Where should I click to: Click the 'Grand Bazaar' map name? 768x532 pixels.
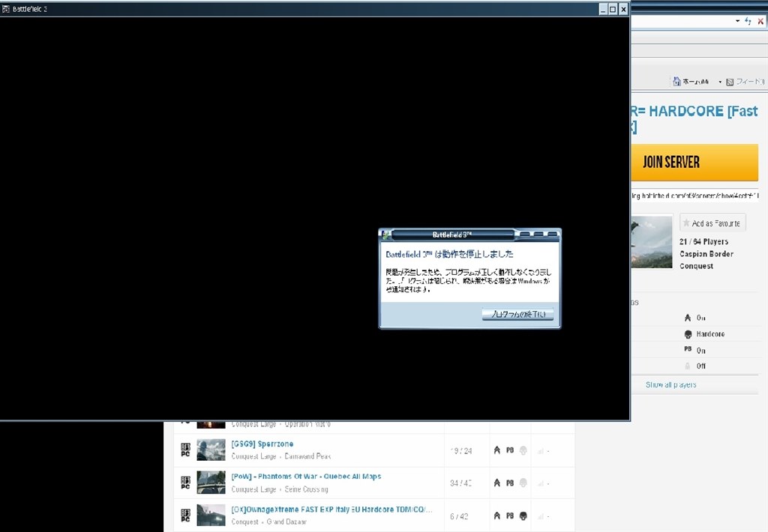pos(286,522)
